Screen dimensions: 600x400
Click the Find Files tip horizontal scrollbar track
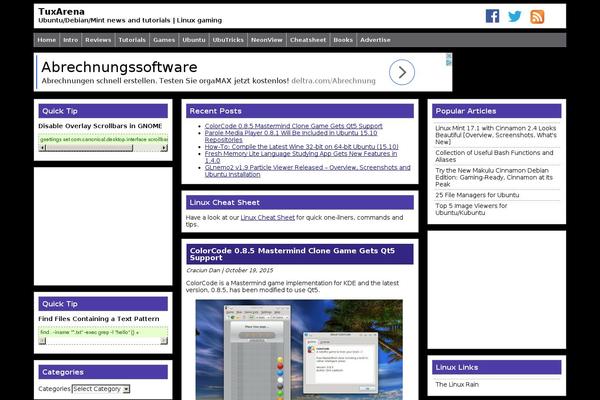click(103, 341)
